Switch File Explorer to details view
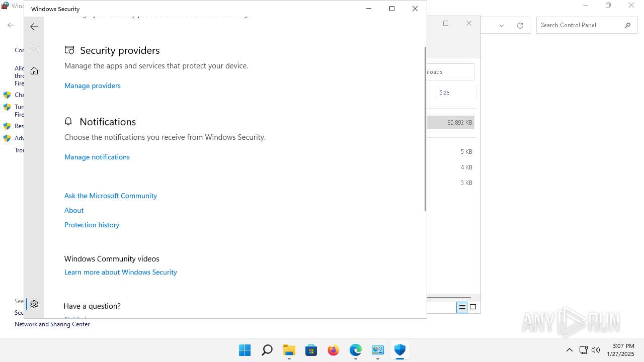Screen dimensions: 644x362 tap(462, 308)
